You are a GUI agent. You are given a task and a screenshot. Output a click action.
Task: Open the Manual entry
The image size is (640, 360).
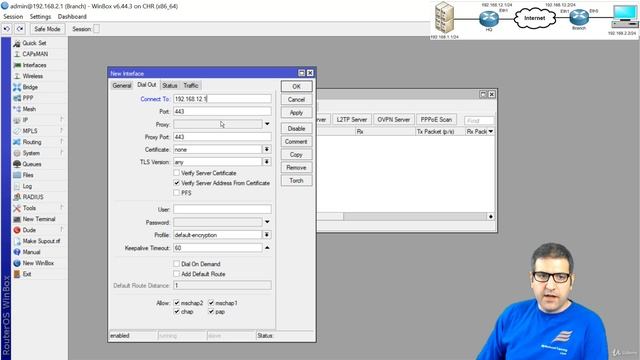click(x=31, y=252)
